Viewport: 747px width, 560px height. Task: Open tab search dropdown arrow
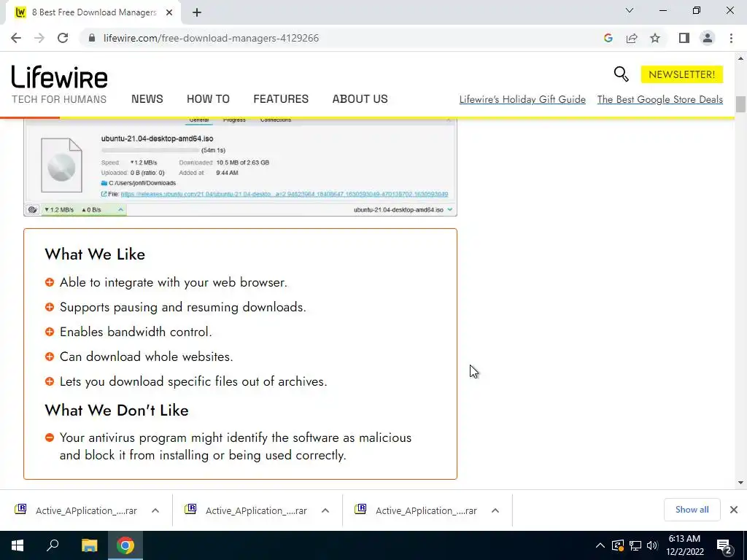[630, 10]
